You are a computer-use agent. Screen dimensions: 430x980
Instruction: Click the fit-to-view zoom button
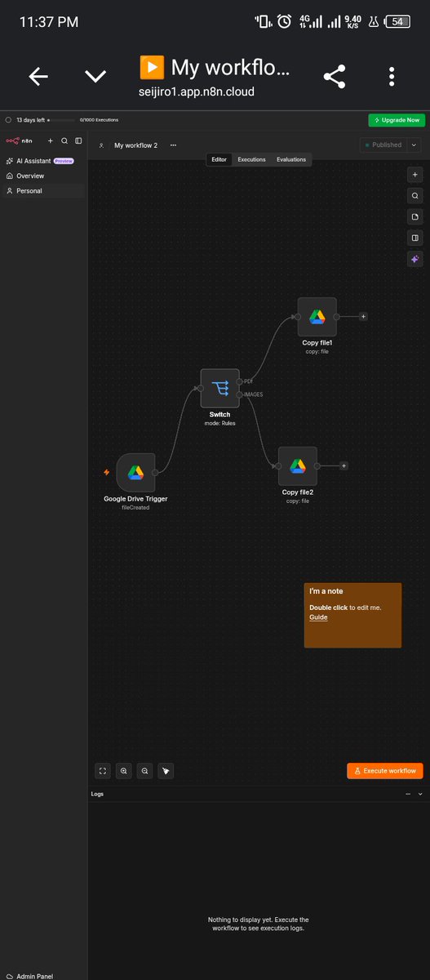tap(103, 770)
